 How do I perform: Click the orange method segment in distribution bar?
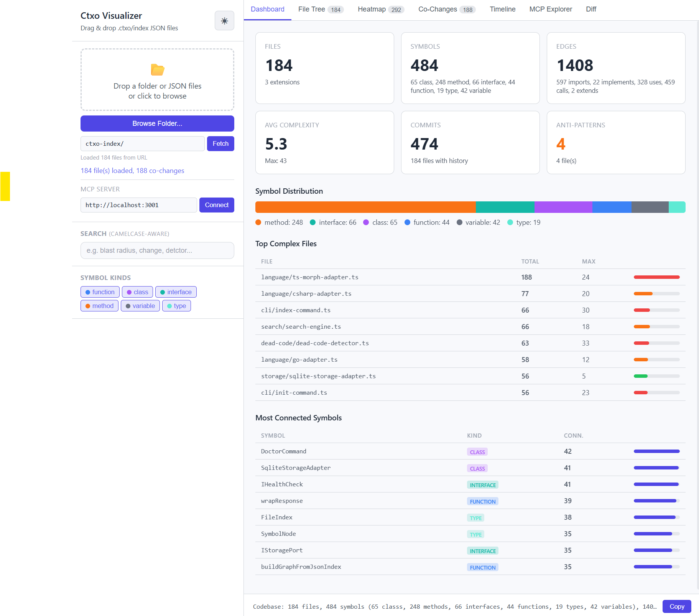coord(365,207)
